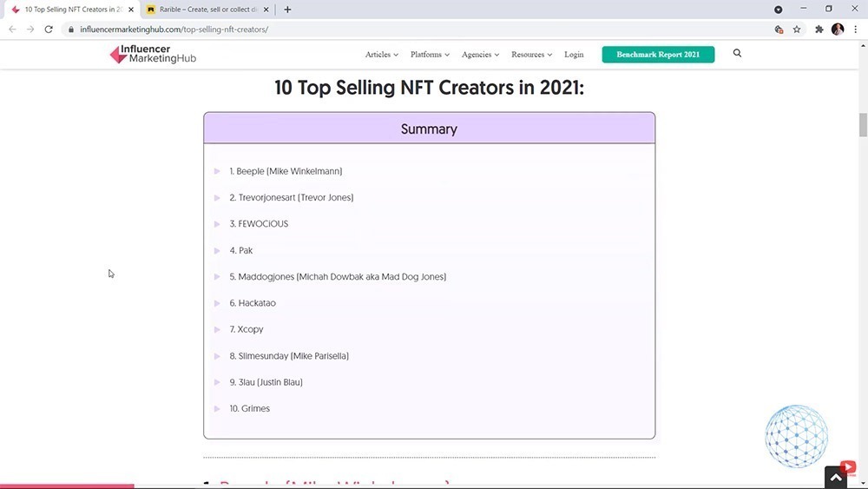Close the 10 Top Selling NFT Creators tab
The image size is (868, 489).
point(131,10)
